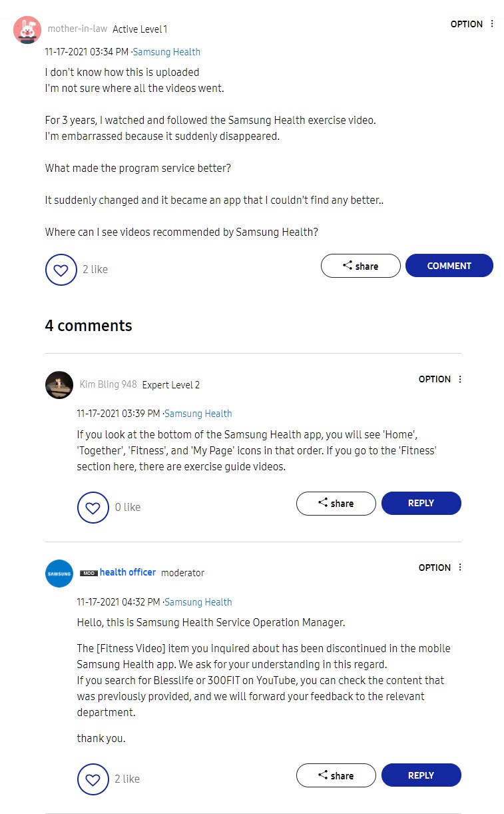Expand the OPTION menu for Kim Bling 948's comment
504x814 pixels.
(x=441, y=379)
